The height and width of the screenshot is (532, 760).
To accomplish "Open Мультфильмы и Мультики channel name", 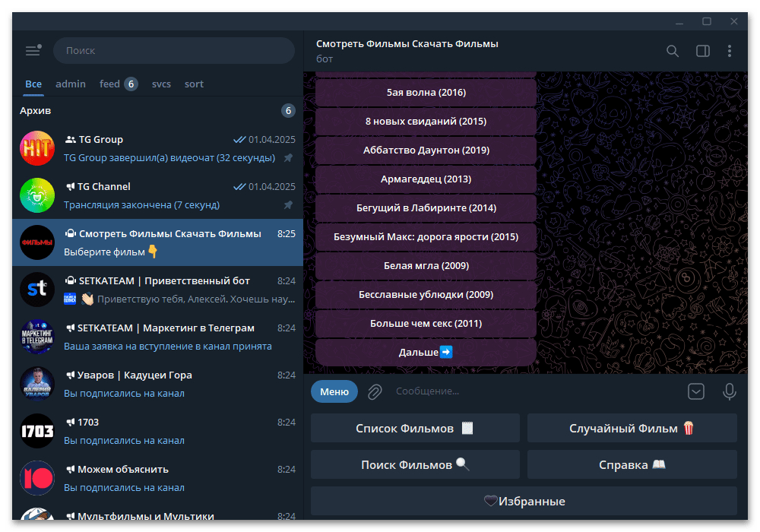I will (146, 516).
